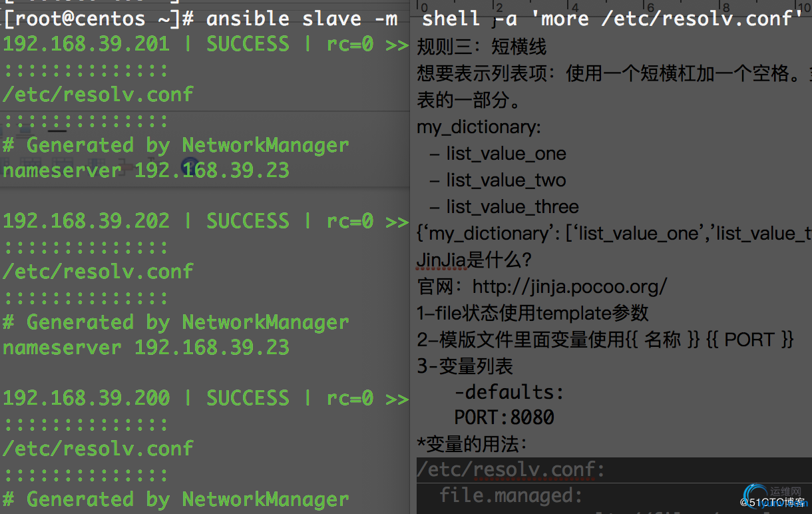This screenshot has width=812, height=514.
Task: Click the file.managed: line in the code block
Action: (x=511, y=495)
